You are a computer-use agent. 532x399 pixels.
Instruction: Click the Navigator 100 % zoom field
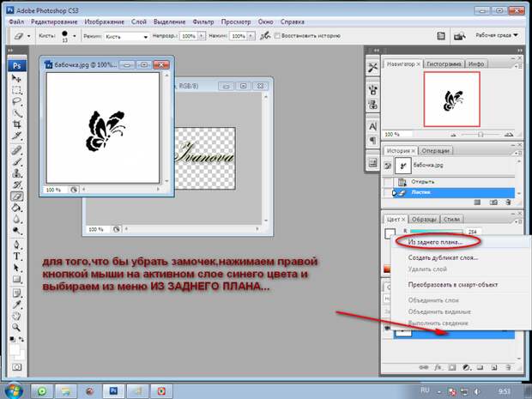[x=397, y=135]
